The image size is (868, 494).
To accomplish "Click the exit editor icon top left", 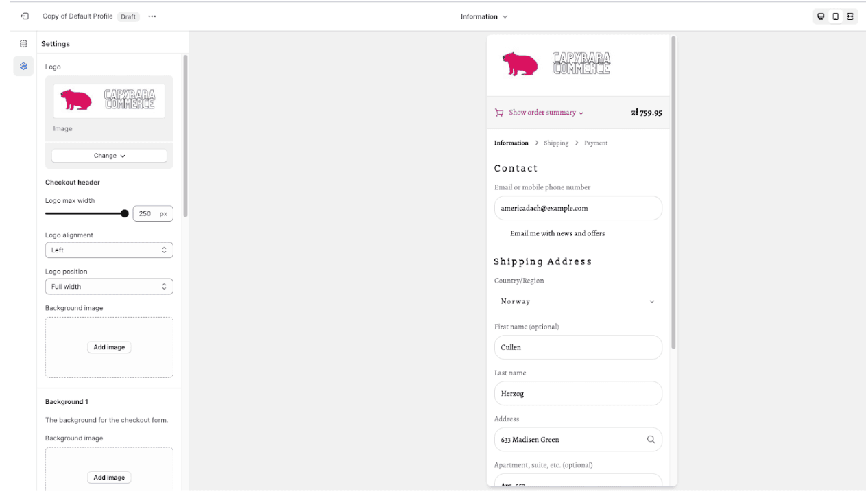I will point(24,16).
